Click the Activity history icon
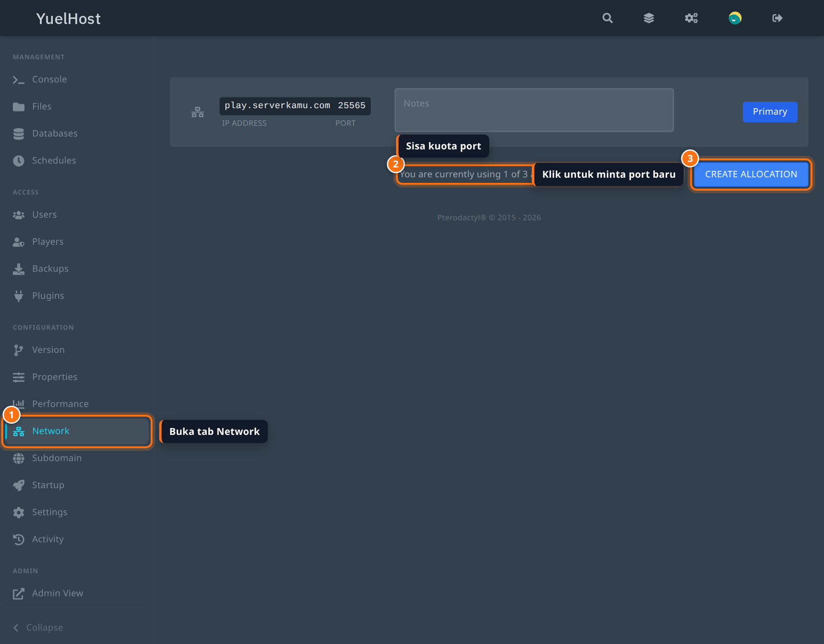This screenshot has width=824, height=644. [18, 540]
